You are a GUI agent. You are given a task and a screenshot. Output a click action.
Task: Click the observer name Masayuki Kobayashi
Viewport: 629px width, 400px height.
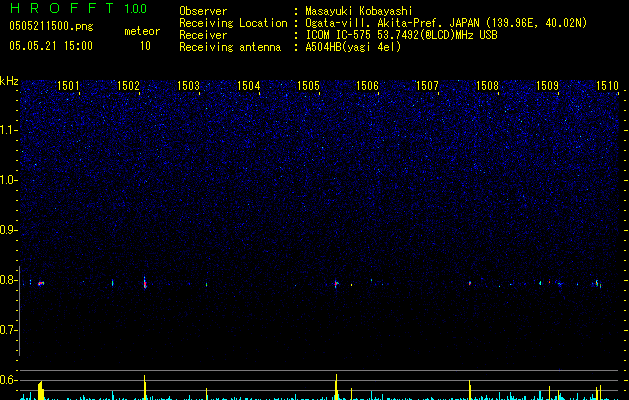point(359,11)
